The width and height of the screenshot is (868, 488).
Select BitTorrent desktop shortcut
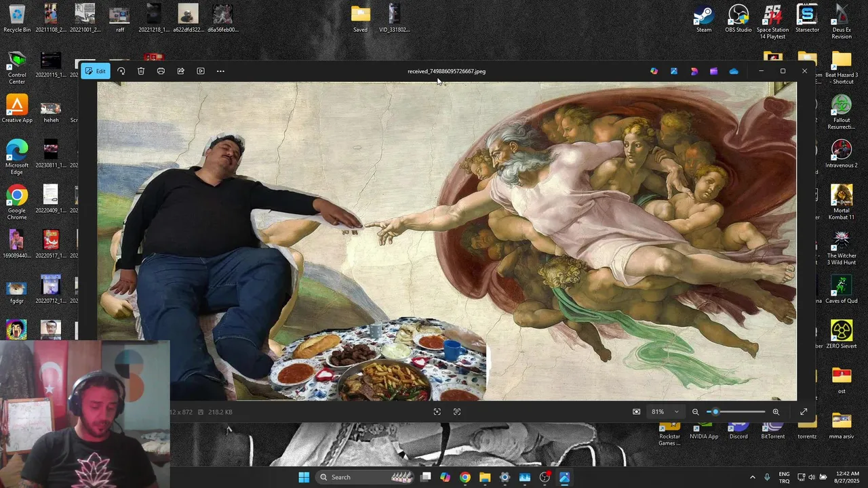[x=772, y=430]
